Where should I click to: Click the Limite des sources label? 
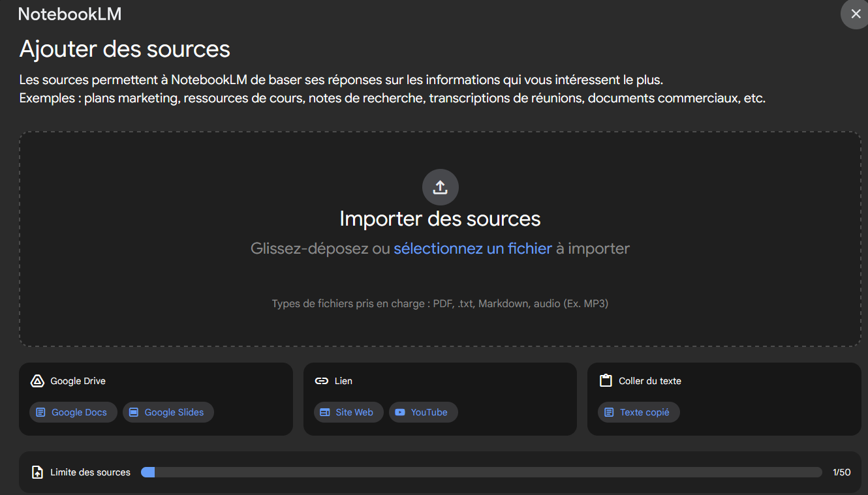90,472
